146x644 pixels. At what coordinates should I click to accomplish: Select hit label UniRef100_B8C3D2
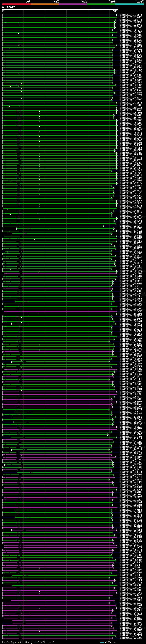(131, 314)
